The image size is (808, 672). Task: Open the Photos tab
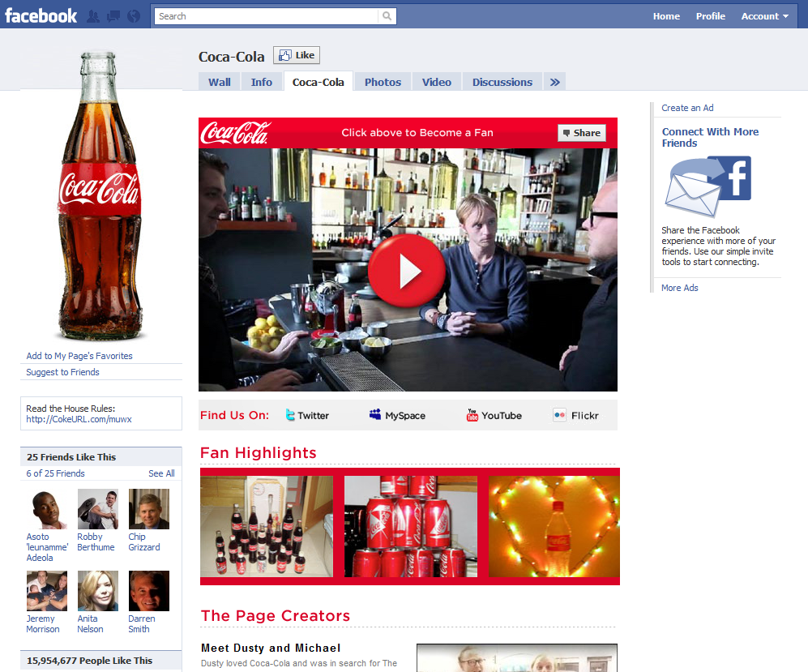[x=383, y=82]
